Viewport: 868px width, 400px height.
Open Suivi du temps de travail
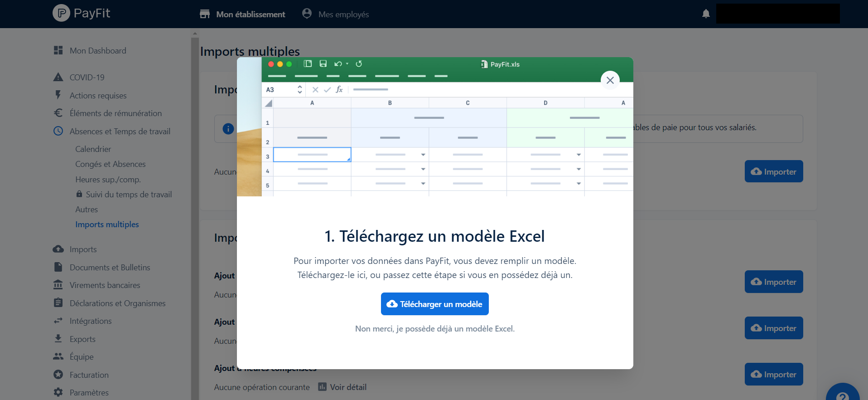pyautogui.click(x=129, y=194)
